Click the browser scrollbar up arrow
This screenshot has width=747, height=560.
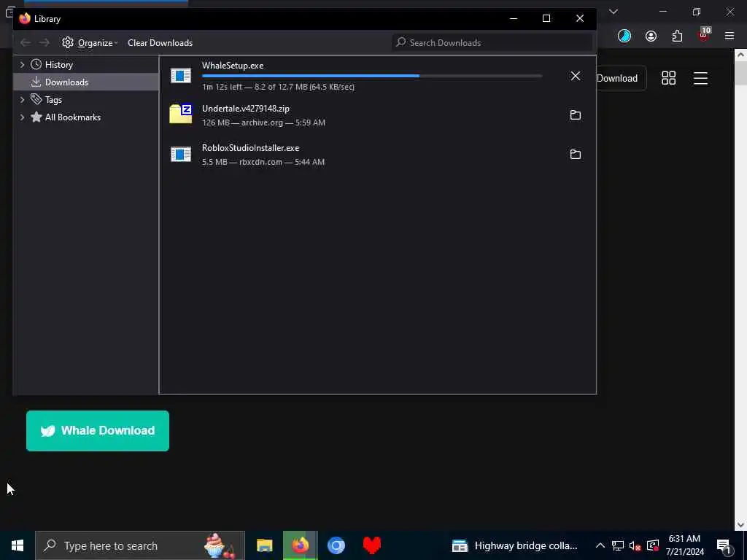[x=740, y=55]
